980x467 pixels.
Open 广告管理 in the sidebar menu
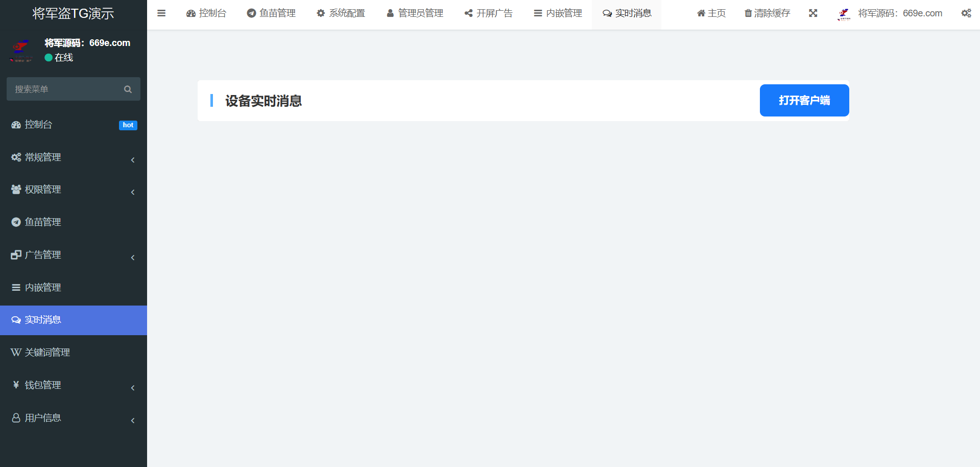[x=74, y=255]
